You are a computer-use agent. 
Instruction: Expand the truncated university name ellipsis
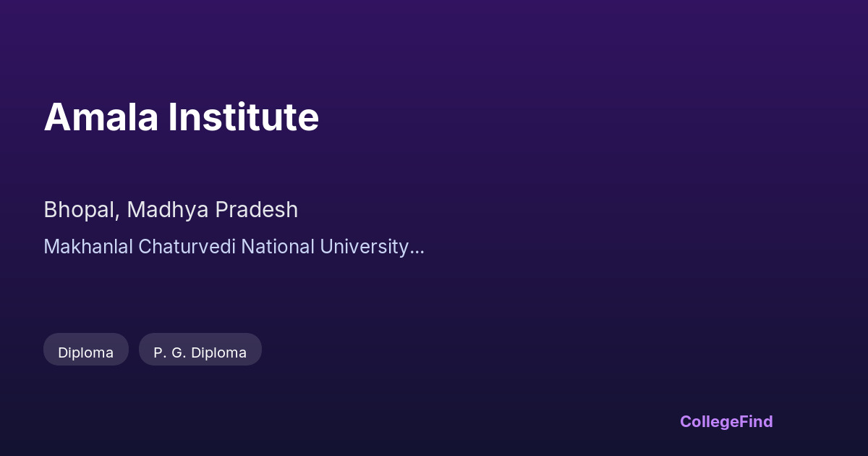point(417,248)
